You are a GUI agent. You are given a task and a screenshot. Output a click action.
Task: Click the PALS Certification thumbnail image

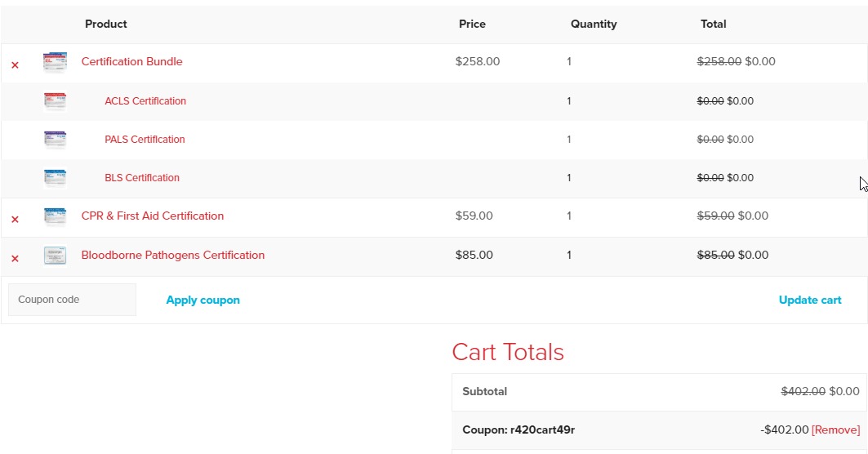click(55, 140)
